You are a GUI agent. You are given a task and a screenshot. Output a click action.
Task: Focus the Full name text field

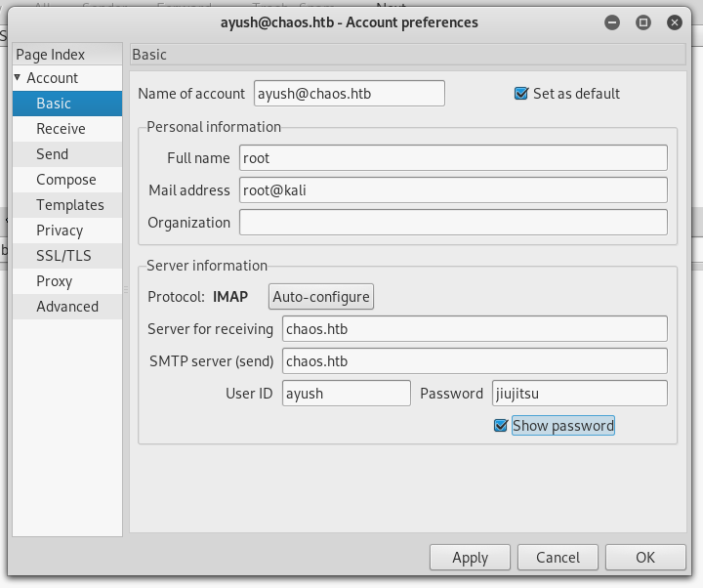tap(452, 158)
